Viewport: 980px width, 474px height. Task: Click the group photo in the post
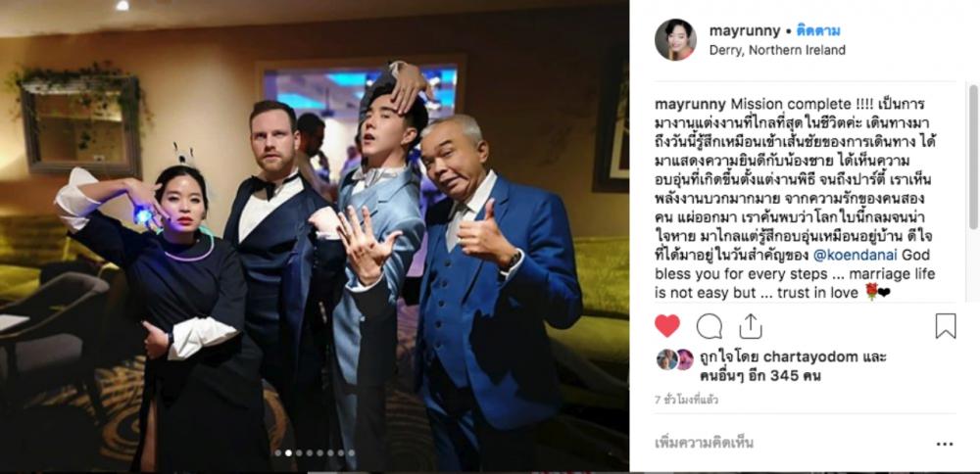click(315, 236)
